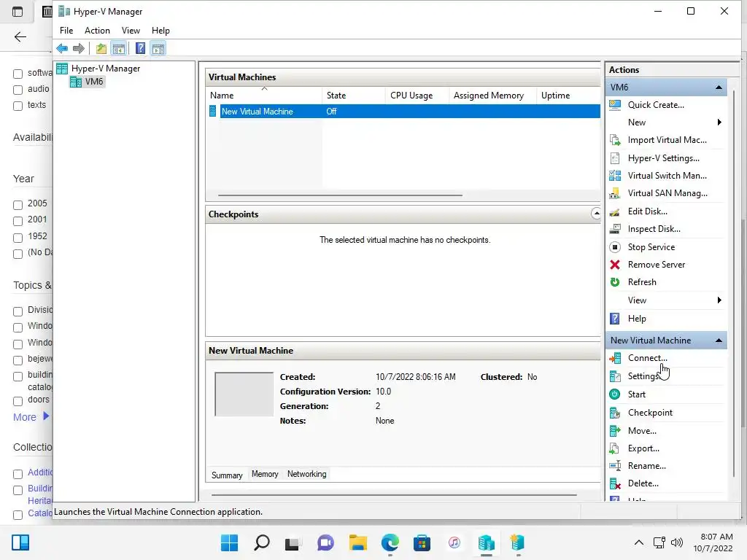Open Quick Create in Actions pane
The height and width of the screenshot is (560, 747).
(656, 105)
